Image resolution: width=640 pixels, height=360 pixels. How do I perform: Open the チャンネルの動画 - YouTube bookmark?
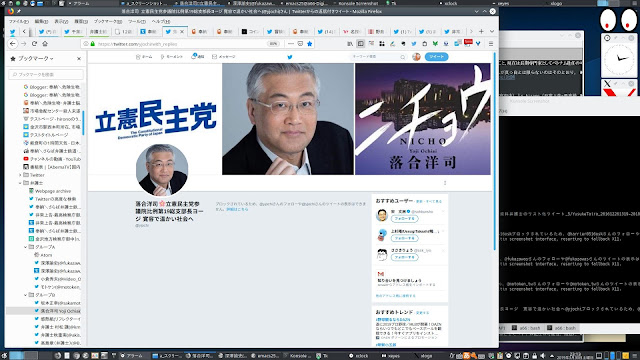[52, 159]
